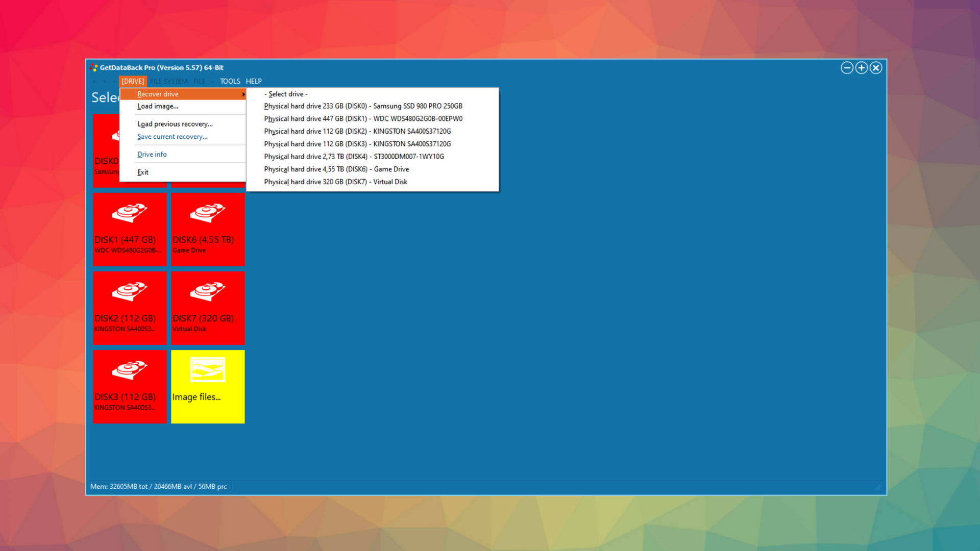Pick Samsung SSD 980 PRO DISK0 entry
This screenshot has width=980, height=551.
(363, 106)
